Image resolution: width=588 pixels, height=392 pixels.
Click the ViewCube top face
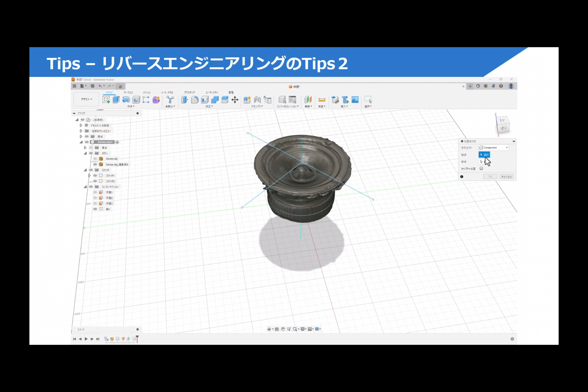(502, 120)
